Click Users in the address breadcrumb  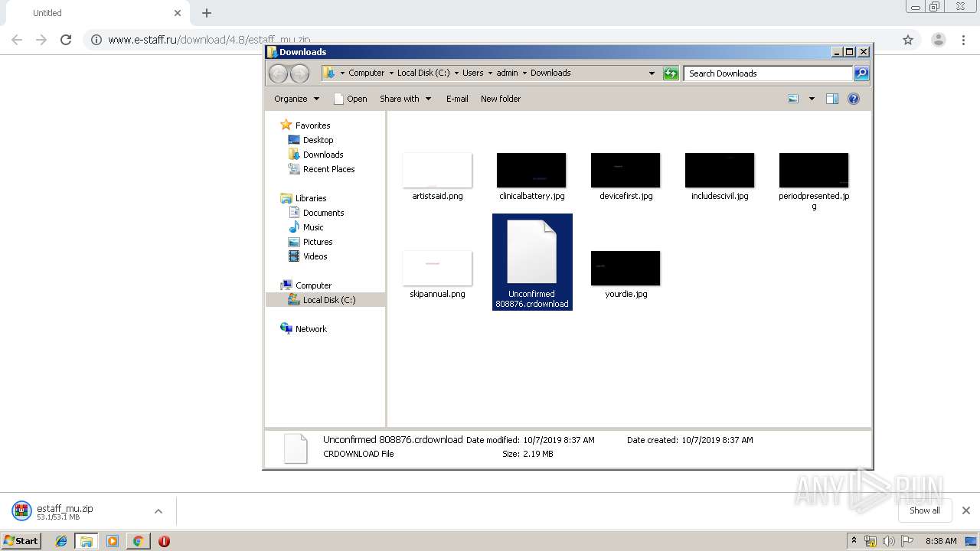click(x=472, y=73)
